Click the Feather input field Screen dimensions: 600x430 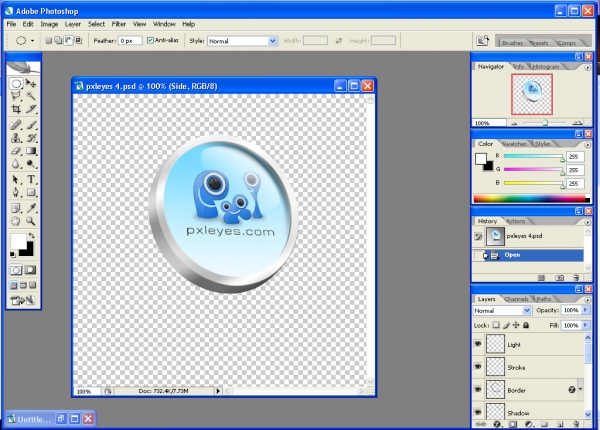click(x=130, y=41)
